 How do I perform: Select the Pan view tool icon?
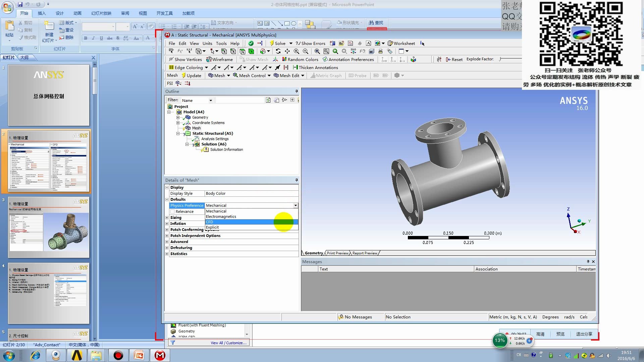287,51
